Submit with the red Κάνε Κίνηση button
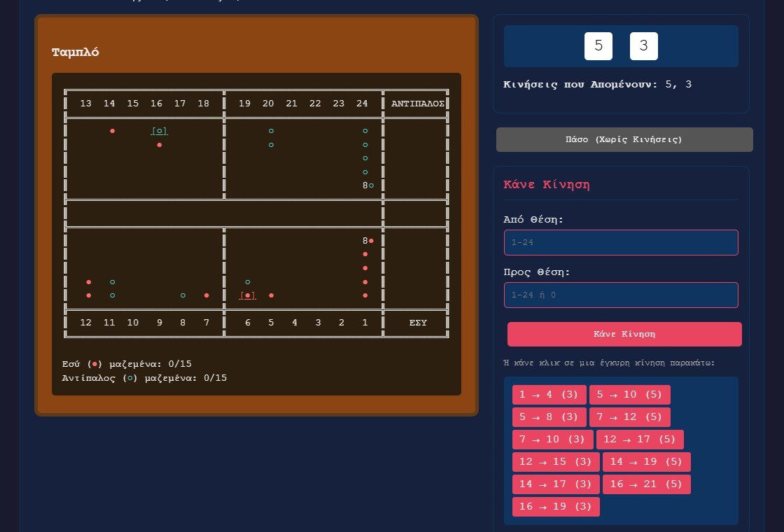784x532 pixels. coord(624,334)
